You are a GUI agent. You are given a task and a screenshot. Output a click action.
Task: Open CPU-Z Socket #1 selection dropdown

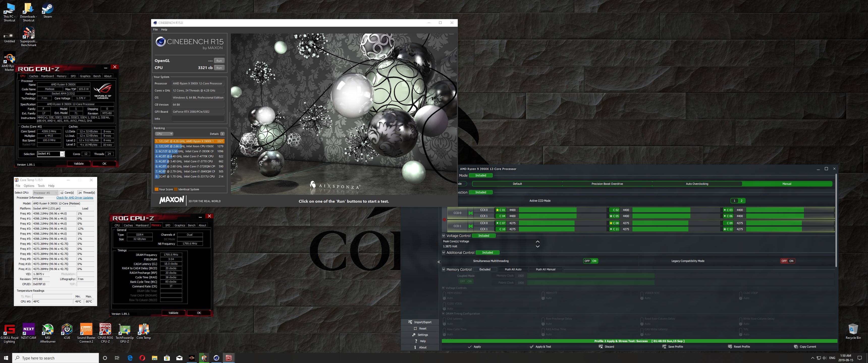(x=62, y=154)
